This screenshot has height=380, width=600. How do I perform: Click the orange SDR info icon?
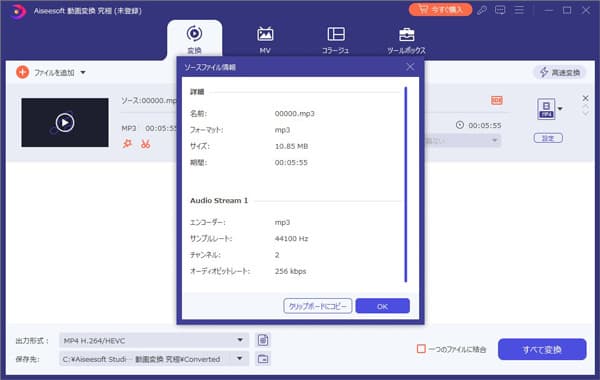point(497,100)
